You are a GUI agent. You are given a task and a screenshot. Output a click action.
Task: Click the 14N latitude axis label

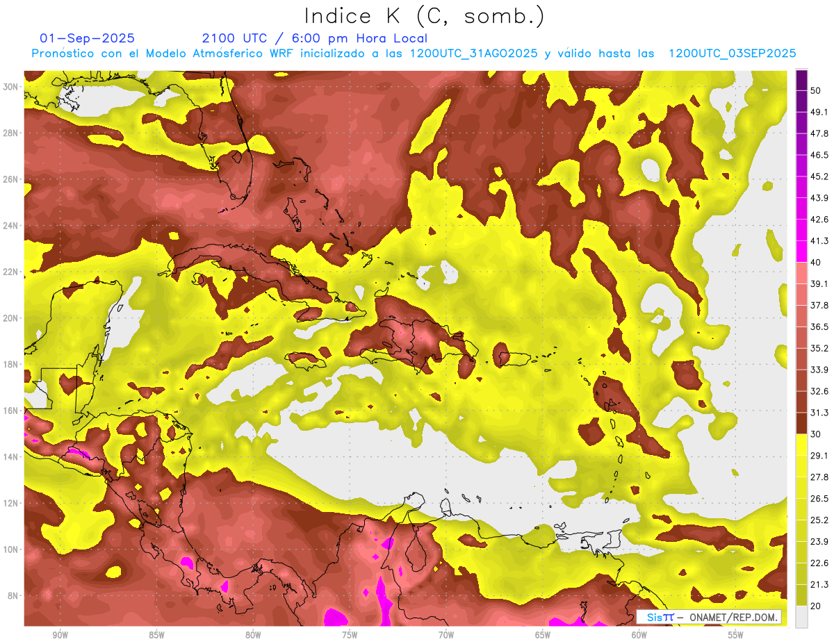point(10,457)
